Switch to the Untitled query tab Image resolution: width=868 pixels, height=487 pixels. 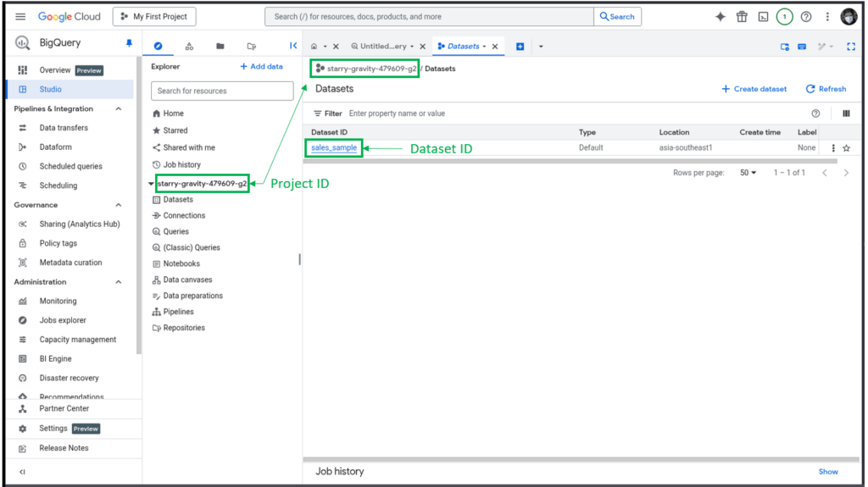point(383,47)
